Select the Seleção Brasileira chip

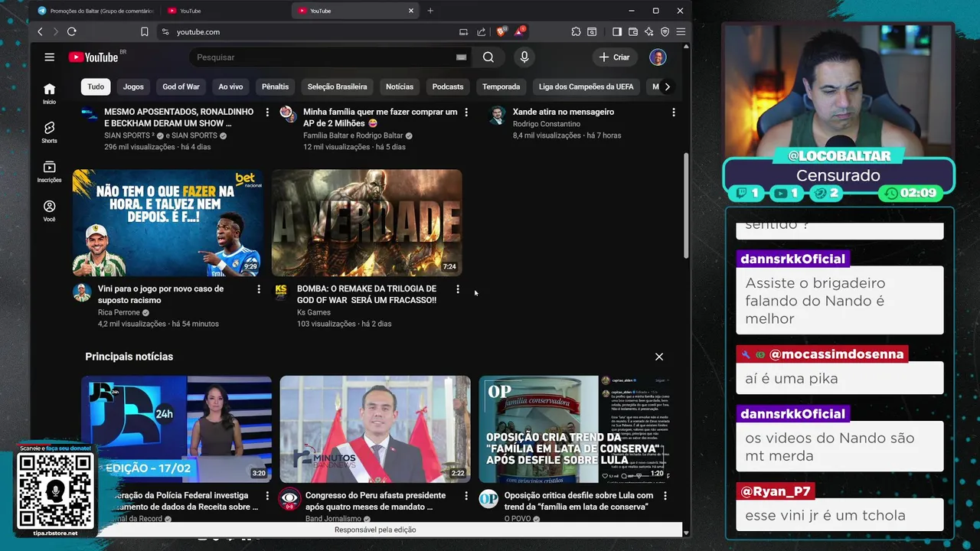(337, 86)
